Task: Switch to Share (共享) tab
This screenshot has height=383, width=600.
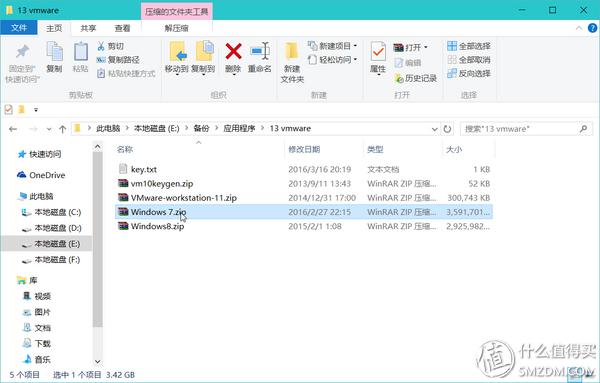Action: [88, 28]
